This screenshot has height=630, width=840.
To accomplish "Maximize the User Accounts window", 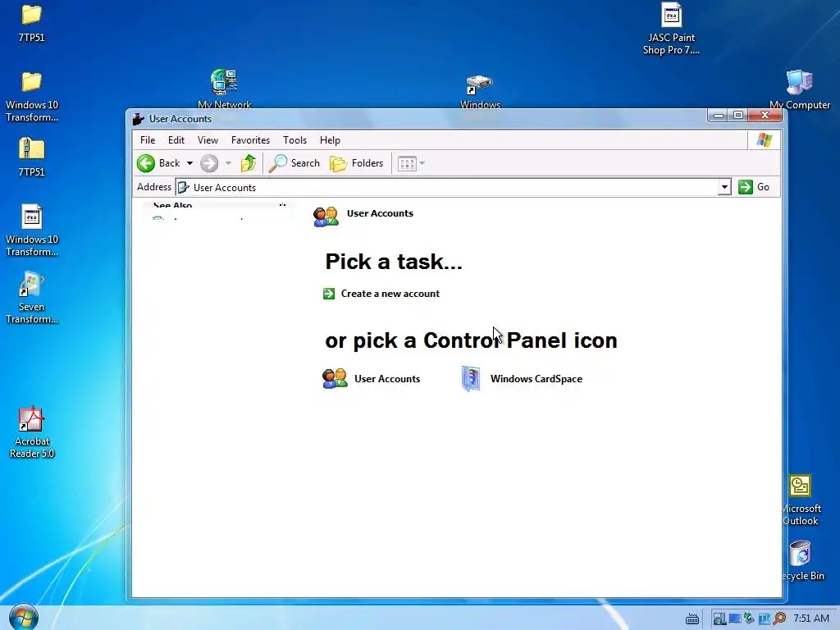I will coord(738,115).
